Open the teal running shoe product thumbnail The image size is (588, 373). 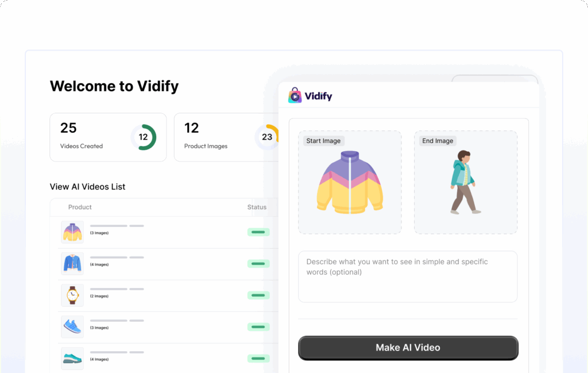[x=72, y=359]
